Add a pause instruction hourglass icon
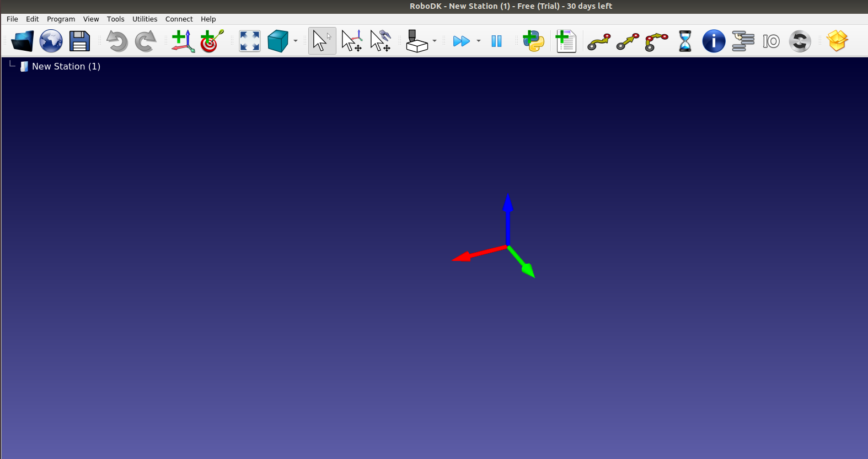This screenshot has height=459, width=868. tap(685, 41)
